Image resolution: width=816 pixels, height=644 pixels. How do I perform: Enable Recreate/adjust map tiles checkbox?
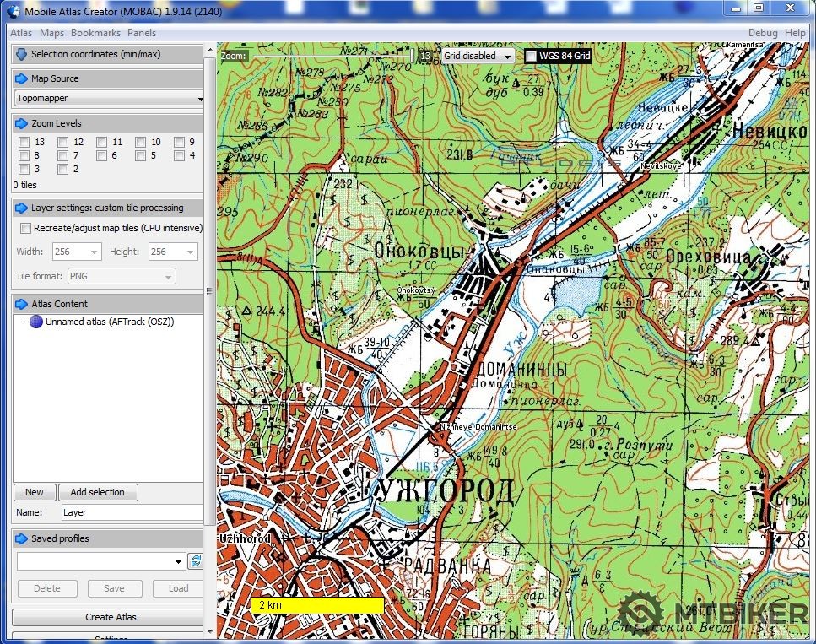pos(25,228)
